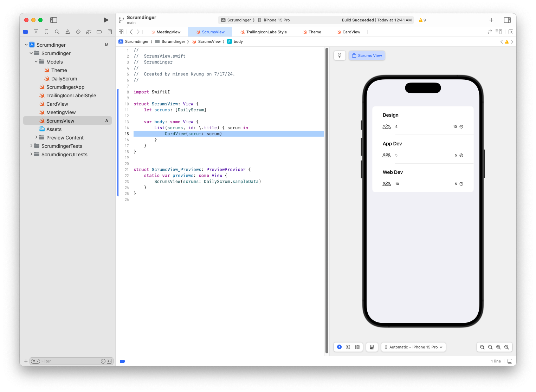Switch to the ScrumsView tab
The image size is (536, 392).
pos(210,32)
